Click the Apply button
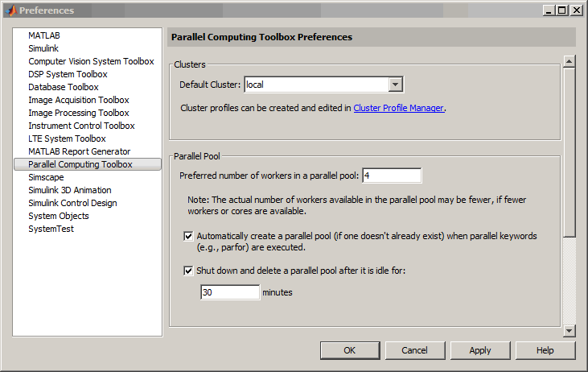 click(480, 350)
